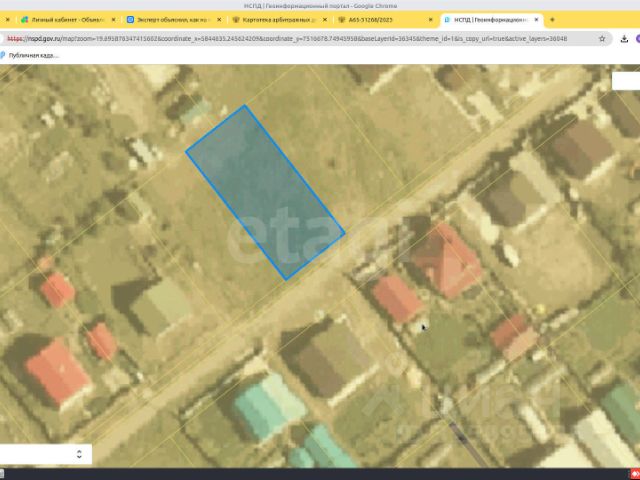Select the blue highlighted land parcel

coord(265,192)
